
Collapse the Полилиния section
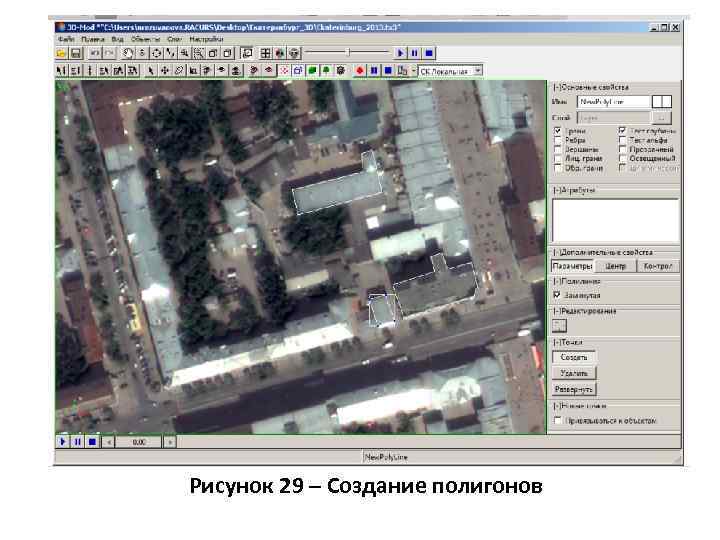[557, 281]
